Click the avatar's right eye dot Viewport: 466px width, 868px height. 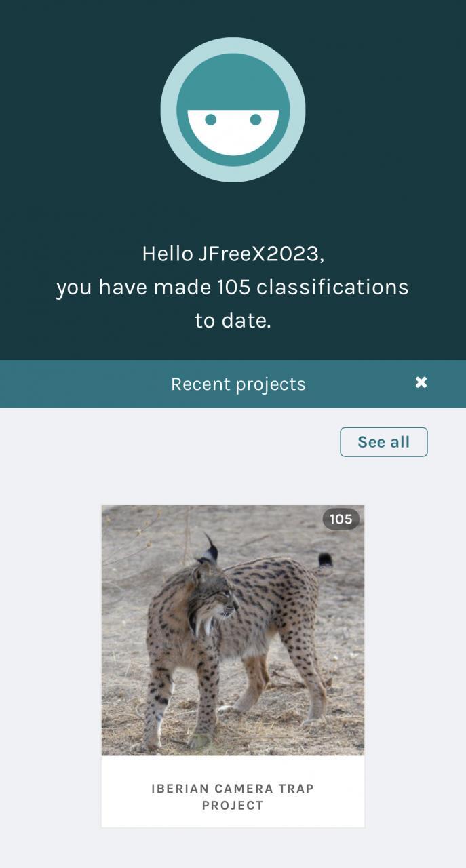(x=256, y=119)
